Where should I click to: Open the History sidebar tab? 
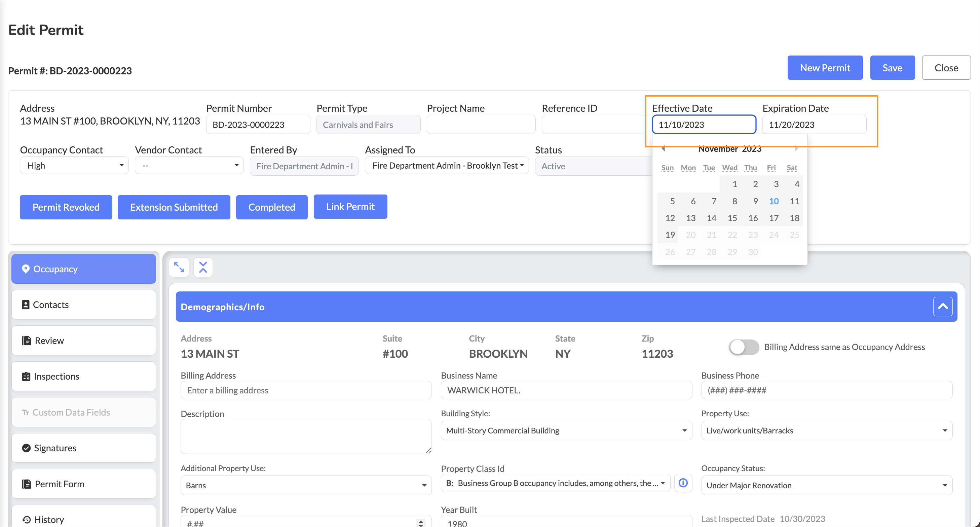(x=84, y=519)
